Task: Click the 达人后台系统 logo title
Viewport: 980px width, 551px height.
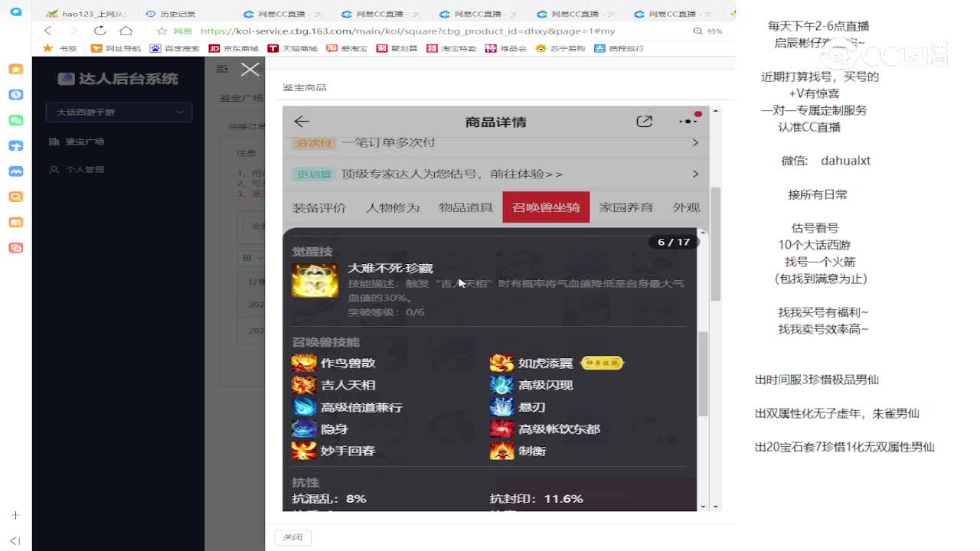Action: (119, 78)
